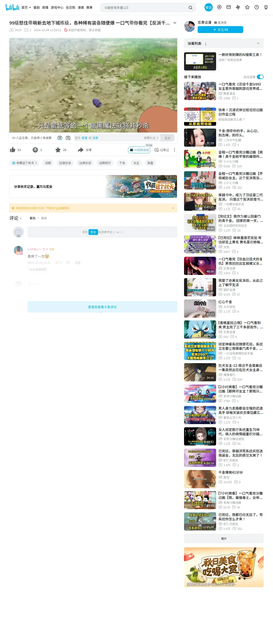Image resolution: width=273 pixels, height=644 pixels.
Task: Open 记笔记 note-taking tool
Action: (162, 150)
